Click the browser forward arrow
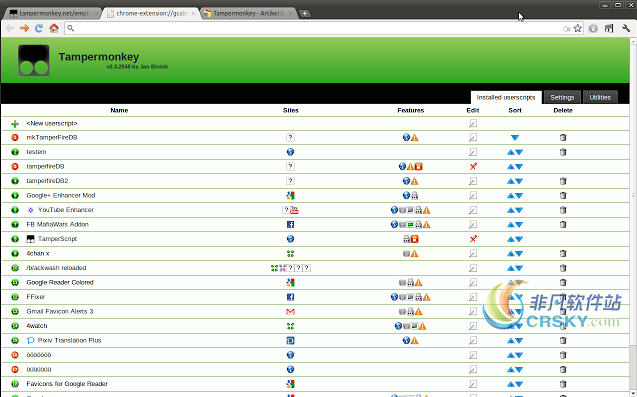 [x=24, y=28]
